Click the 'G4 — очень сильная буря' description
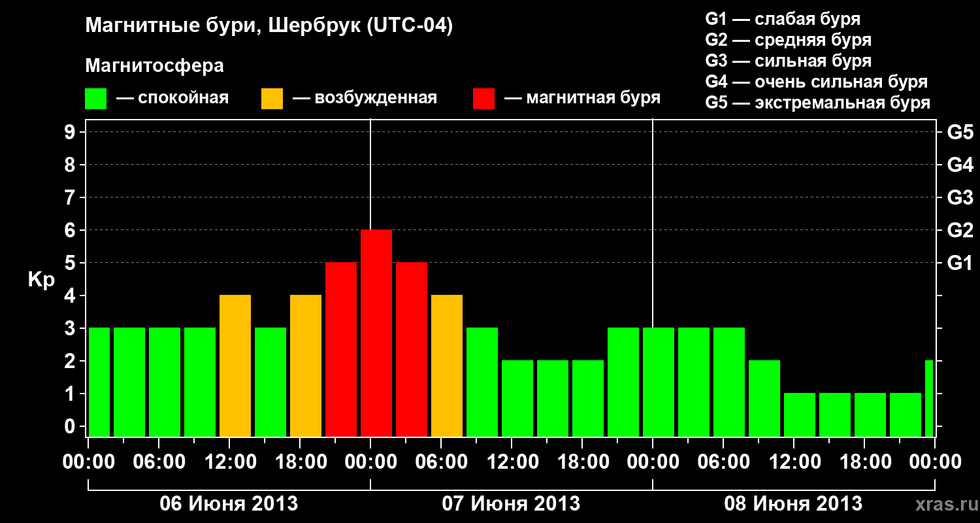The height and width of the screenshot is (523, 980). tap(817, 82)
